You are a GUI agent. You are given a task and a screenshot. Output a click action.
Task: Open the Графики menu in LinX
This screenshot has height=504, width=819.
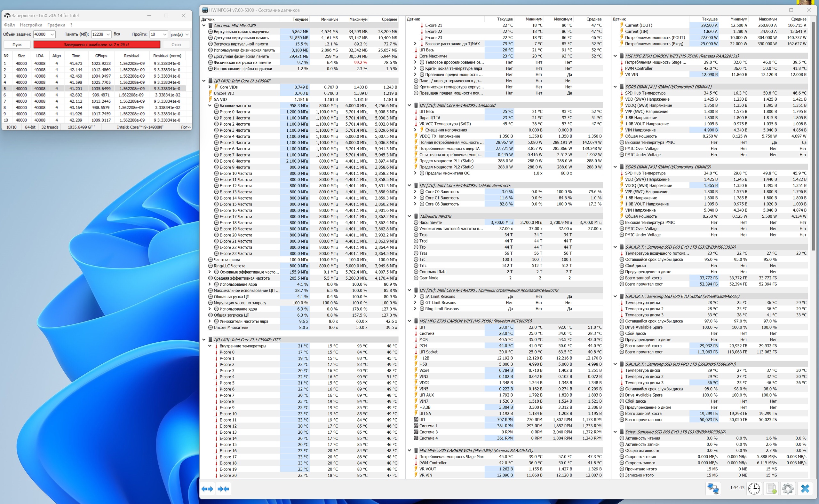pyautogui.click(x=56, y=25)
